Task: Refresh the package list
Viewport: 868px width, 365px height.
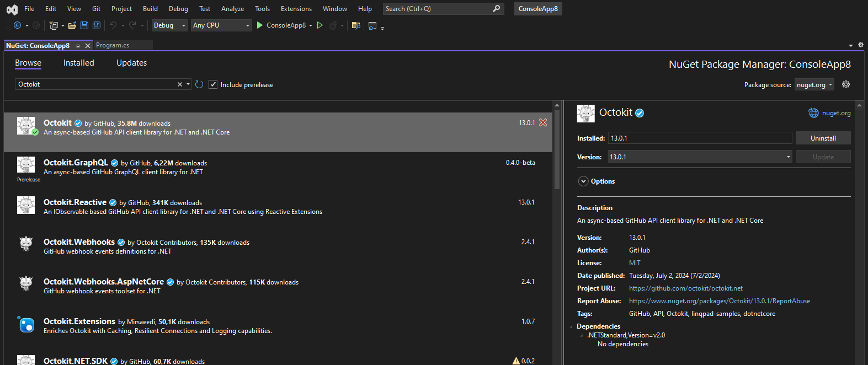Action: coord(199,84)
